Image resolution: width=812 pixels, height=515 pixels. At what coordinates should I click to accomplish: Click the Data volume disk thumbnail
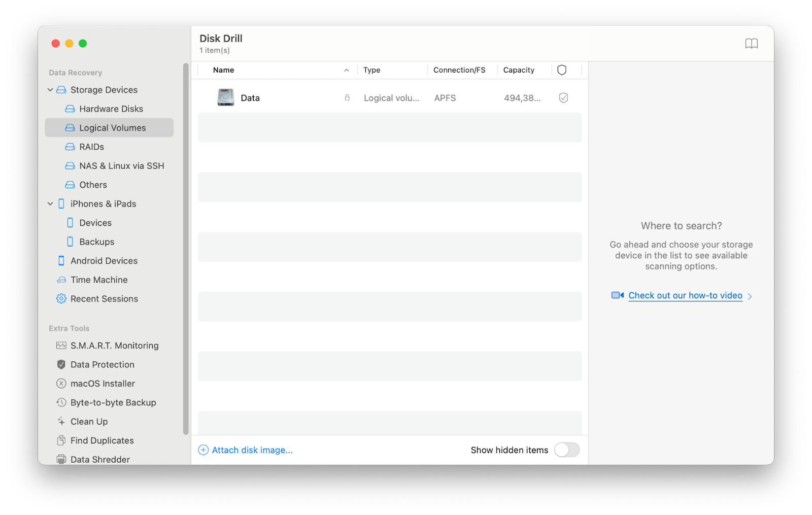225,97
